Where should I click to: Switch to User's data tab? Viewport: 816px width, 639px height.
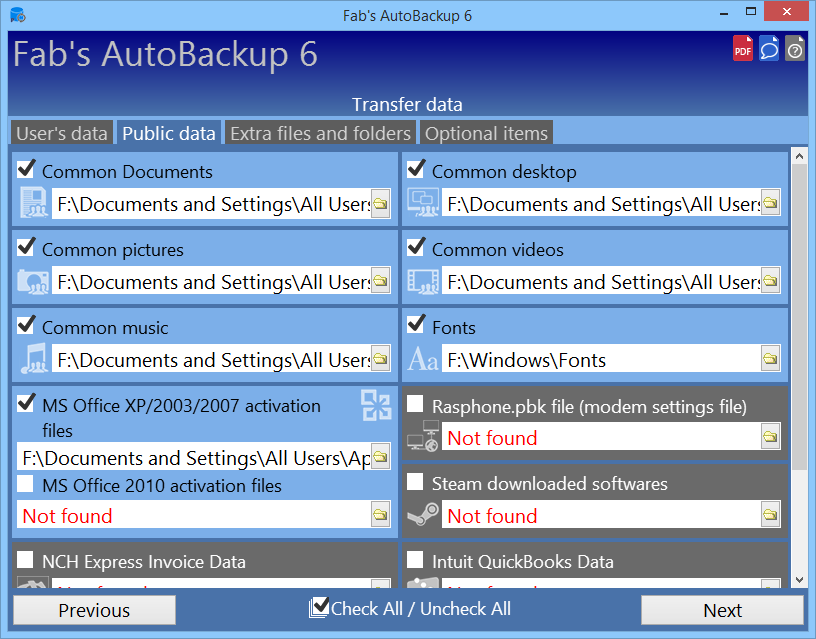point(62,133)
